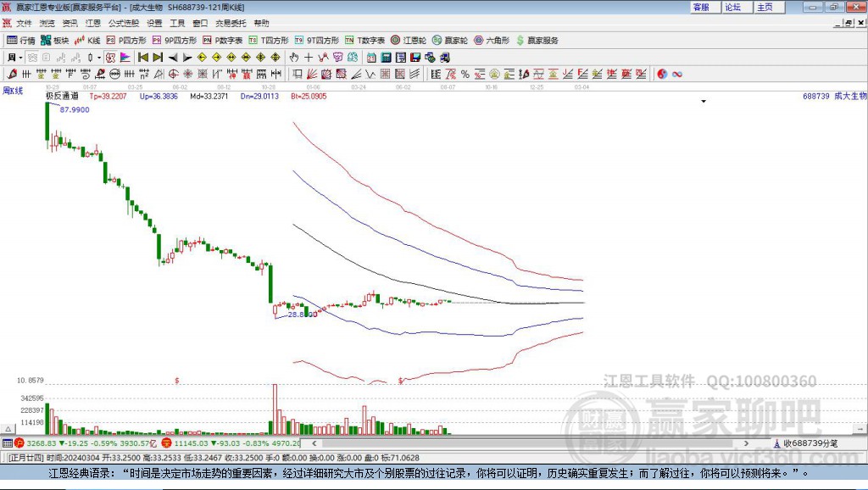Select the n² square tool icon
The width and height of the screenshot is (868, 490).
pyautogui.click(x=144, y=74)
